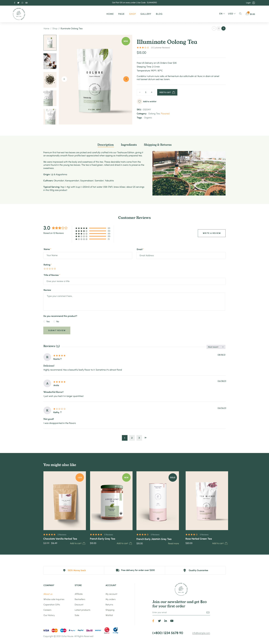Submit newsletter email with envelope icon

click(208, 613)
